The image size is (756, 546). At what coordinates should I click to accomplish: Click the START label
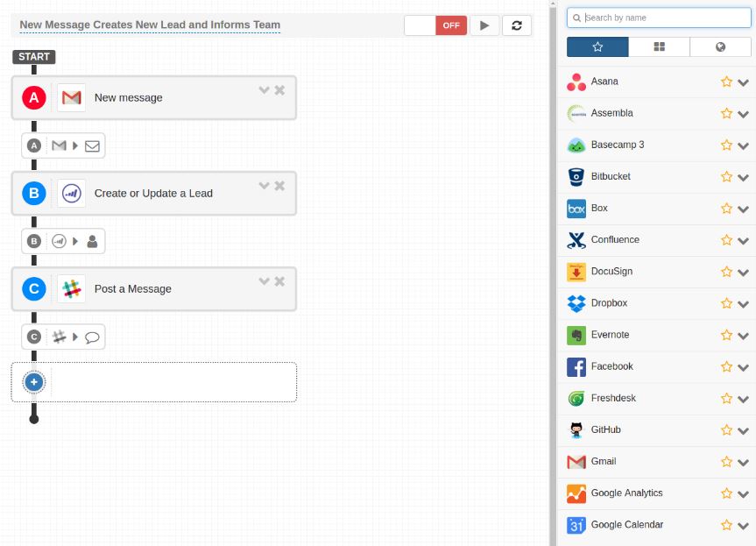point(34,57)
